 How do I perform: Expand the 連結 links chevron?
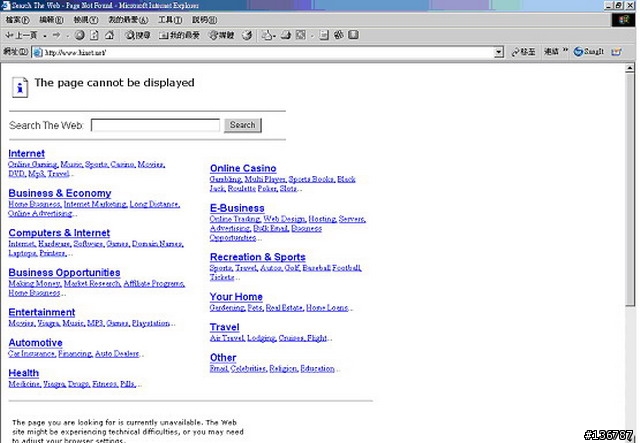point(566,51)
